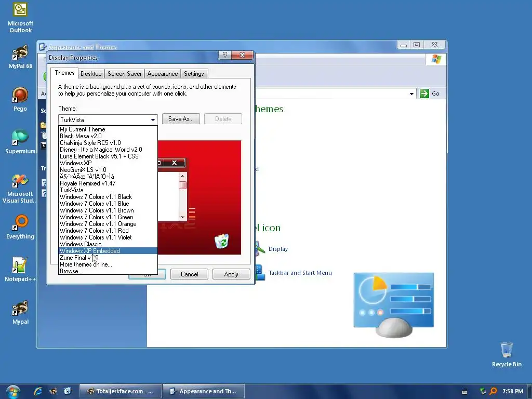Select My Current Theme from the list

point(108,129)
